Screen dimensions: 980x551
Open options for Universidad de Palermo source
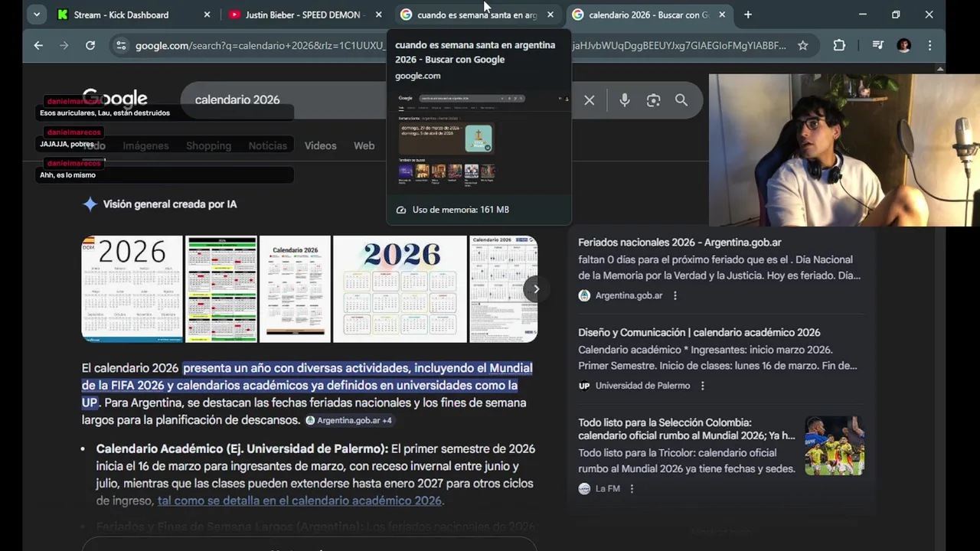click(x=702, y=386)
